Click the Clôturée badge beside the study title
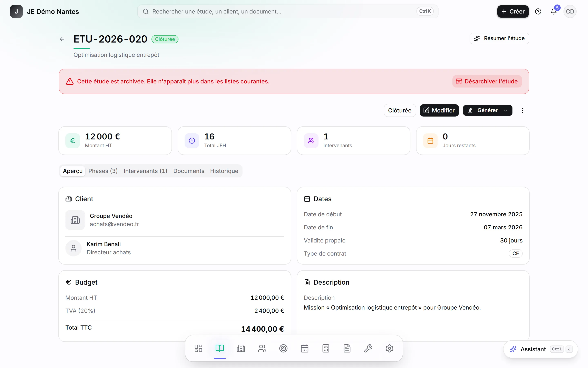 tap(165, 39)
